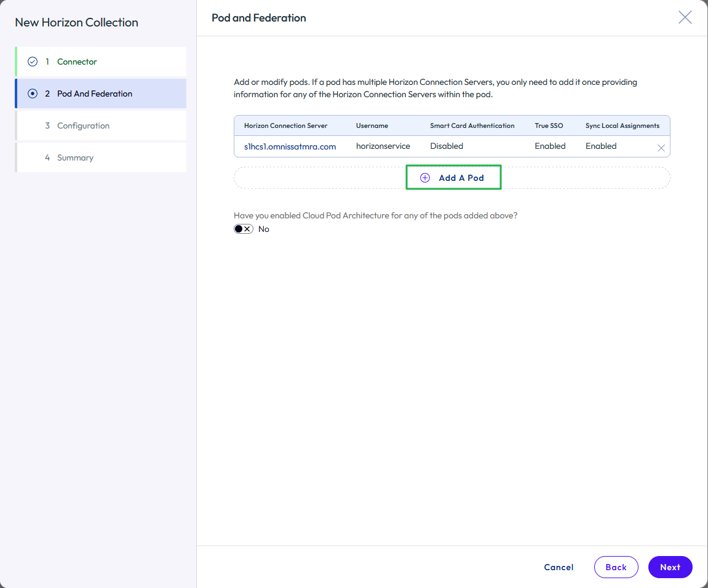Close the New Horizon Collection dialog
The image size is (708, 588).
[685, 18]
